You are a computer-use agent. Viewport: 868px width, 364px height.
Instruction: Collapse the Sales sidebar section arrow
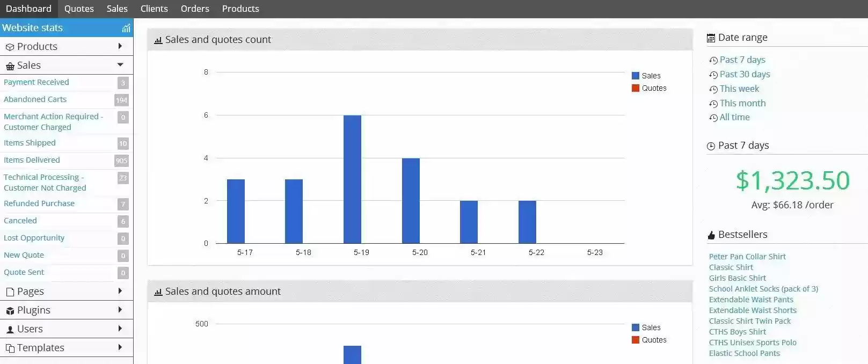[120, 65]
